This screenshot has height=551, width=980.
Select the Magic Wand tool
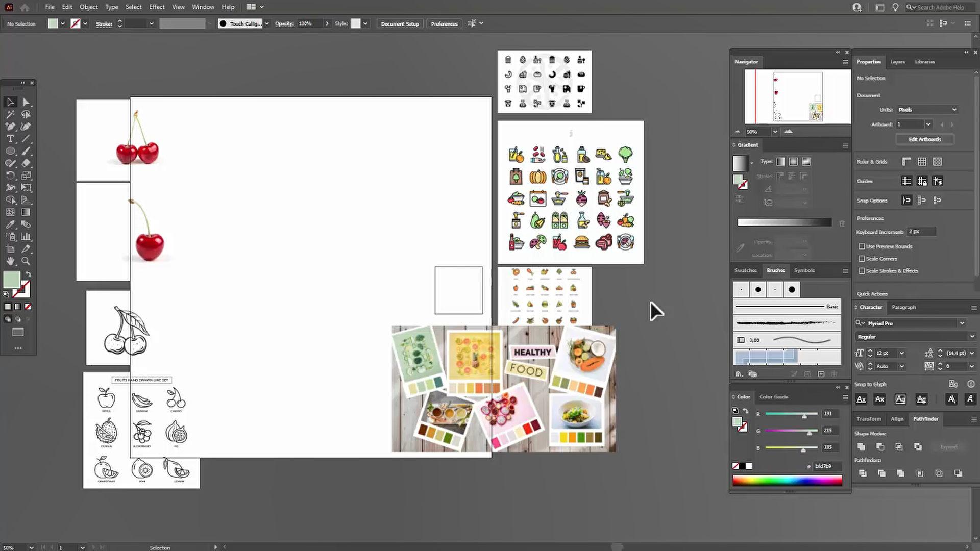(x=10, y=114)
